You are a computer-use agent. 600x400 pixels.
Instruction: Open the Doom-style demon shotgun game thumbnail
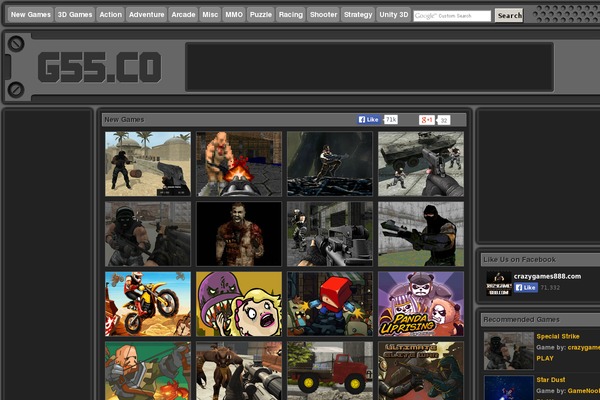click(239, 164)
